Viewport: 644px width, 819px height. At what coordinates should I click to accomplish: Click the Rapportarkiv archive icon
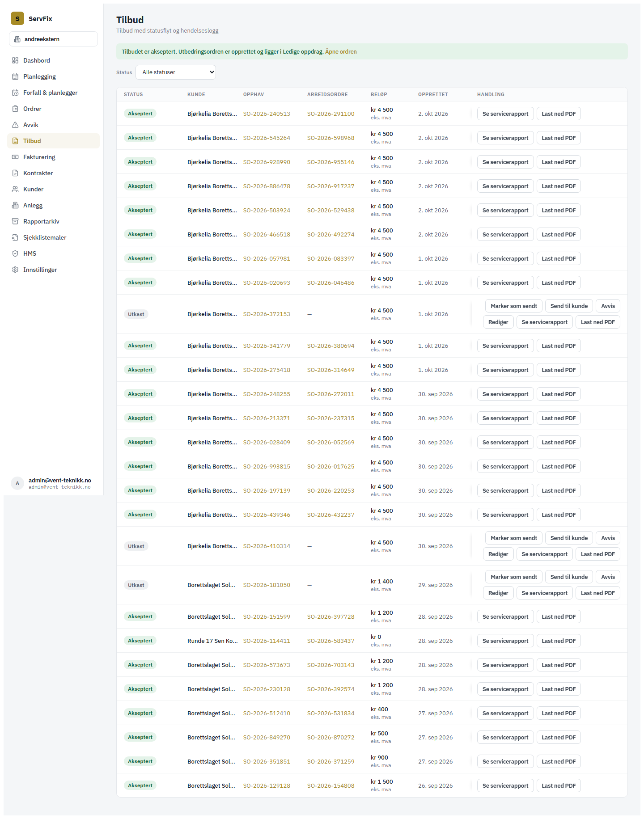15,221
